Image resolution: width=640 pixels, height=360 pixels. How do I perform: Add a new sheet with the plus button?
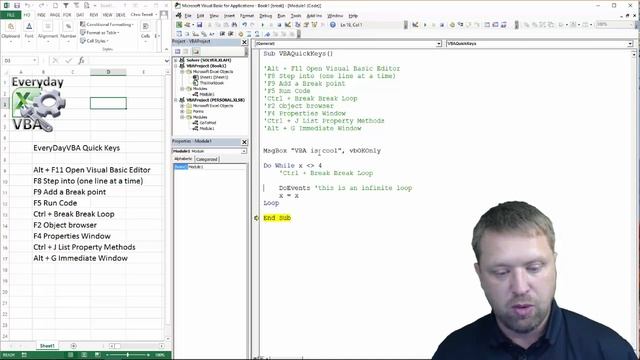click(x=73, y=346)
